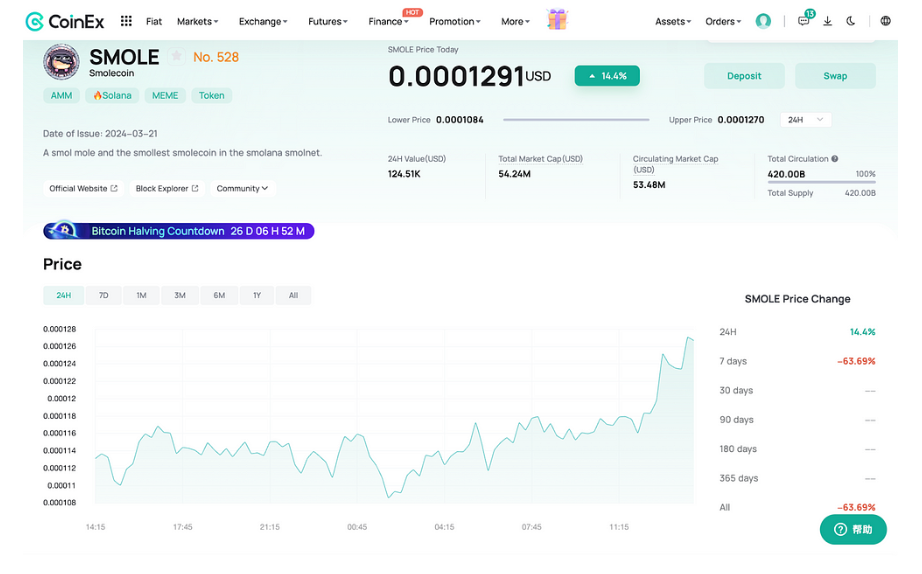
Task: Select the 3M chart tab
Action: 180,295
